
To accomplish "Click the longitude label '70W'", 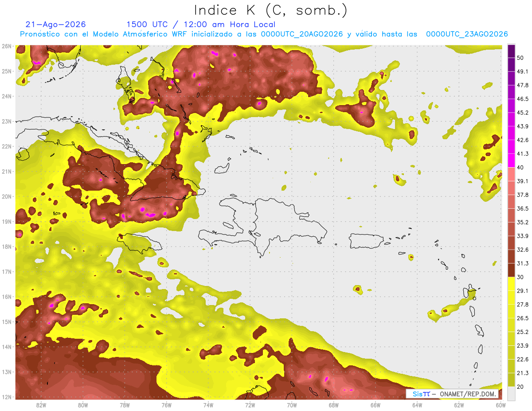I will pos(292,405).
